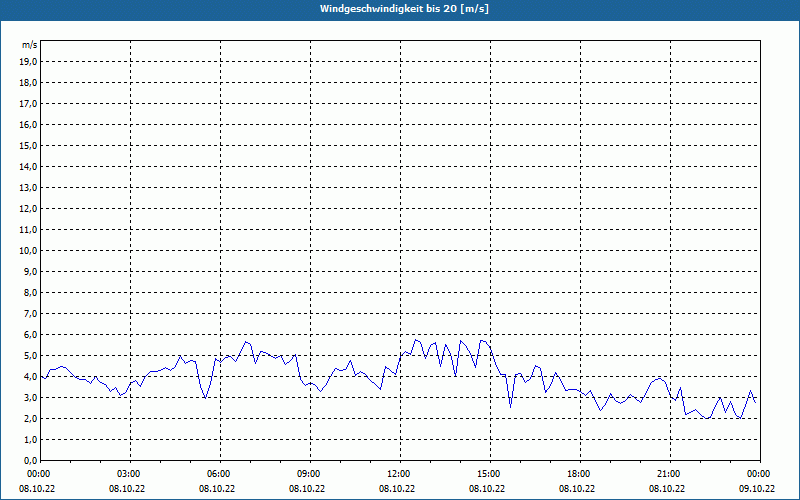Select the 18,0 y-axis label
The width and height of the screenshot is (800, 500).
[28, 83]
